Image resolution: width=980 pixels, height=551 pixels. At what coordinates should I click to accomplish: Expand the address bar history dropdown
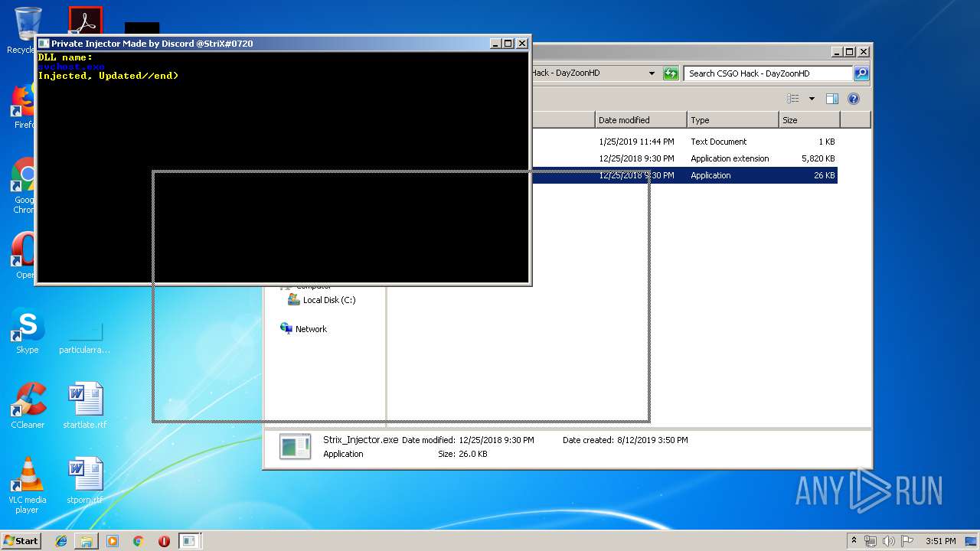652,73
